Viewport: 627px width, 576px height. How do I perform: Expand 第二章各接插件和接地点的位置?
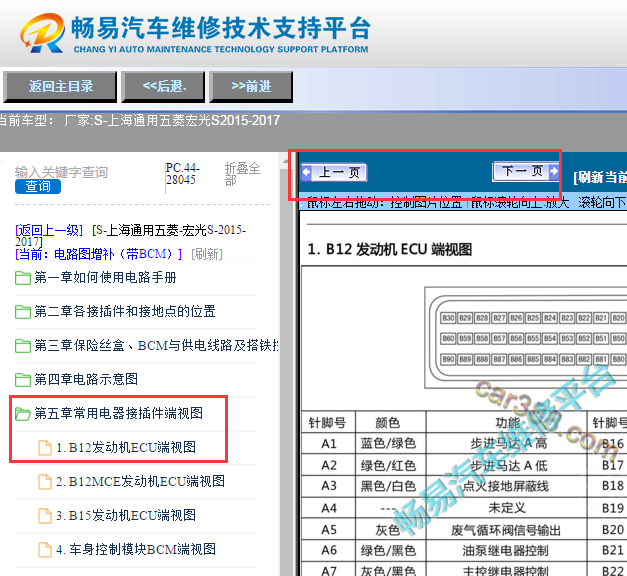125,311
